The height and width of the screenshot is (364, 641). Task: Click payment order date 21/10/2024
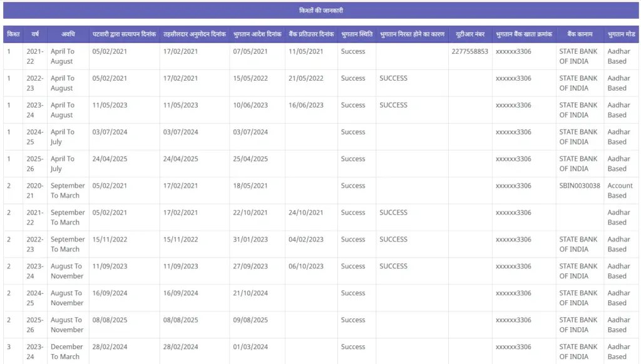click(250, 293)
